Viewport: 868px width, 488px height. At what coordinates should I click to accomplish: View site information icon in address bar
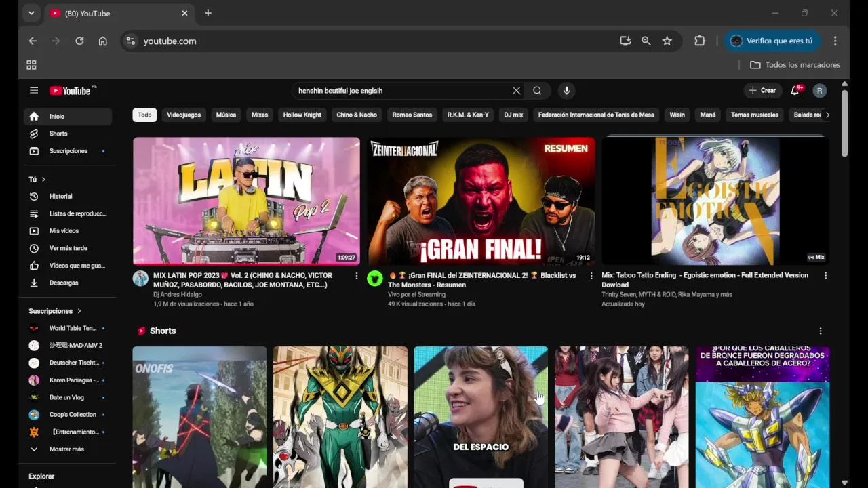click(131, 41)
